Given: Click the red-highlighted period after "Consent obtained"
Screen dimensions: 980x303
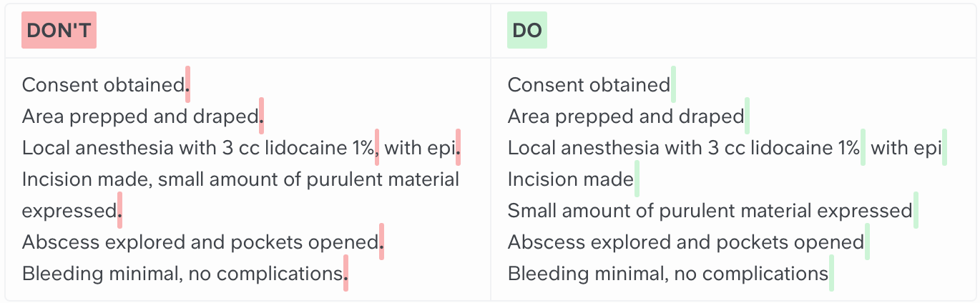Looking at the screenshot, I should 188,85.
